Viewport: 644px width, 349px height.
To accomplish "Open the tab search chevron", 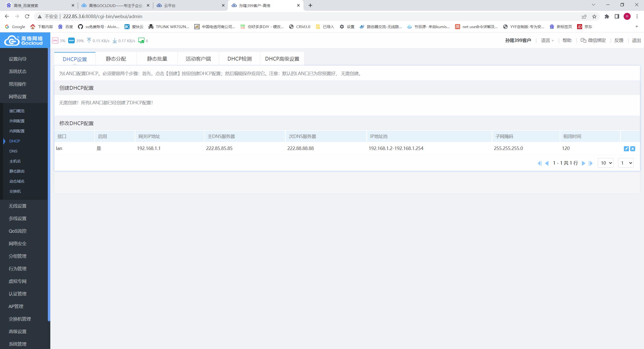I will point(593,5).
